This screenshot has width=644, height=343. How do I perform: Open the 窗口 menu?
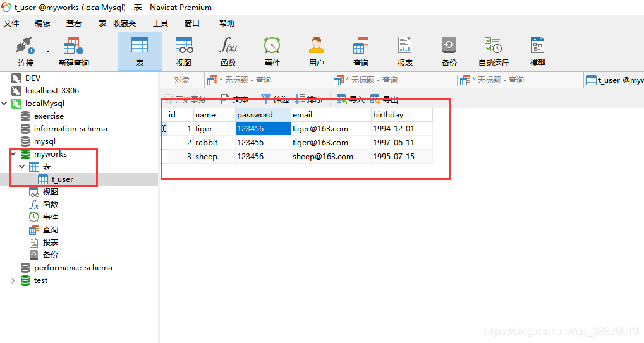click(x=191, y=23)
